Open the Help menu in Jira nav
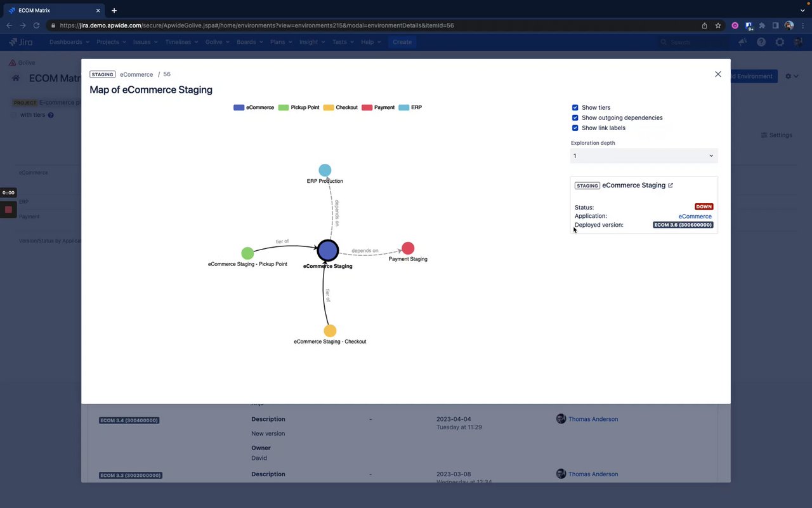Image resolution: width=812 pixels, height=508 pixels. [x=370, y=42]
